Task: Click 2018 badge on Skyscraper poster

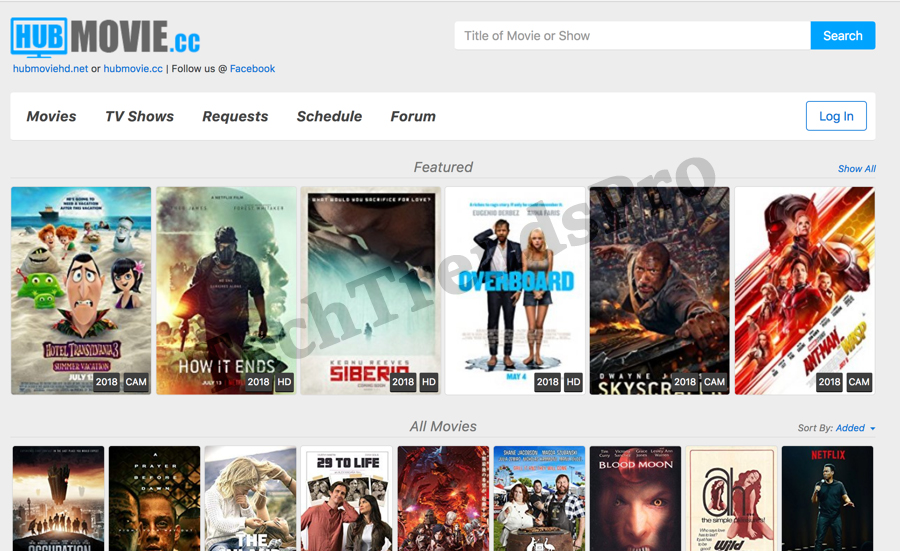Action: [x=685, y=382]
